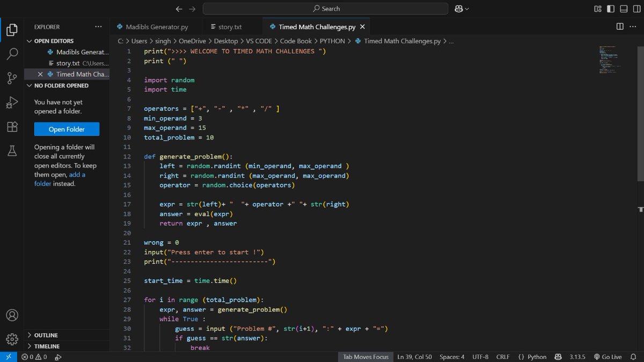
Task: Change indentation via Spaces: 4
Action: tap(452, 357)
